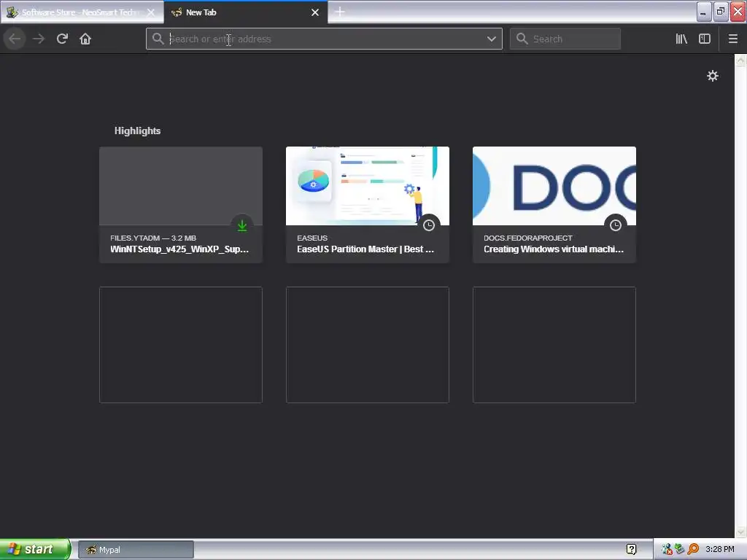Viewport: 747px width, 560px height.
Task: Expand the address bar history dropdown
Action: 492,39
